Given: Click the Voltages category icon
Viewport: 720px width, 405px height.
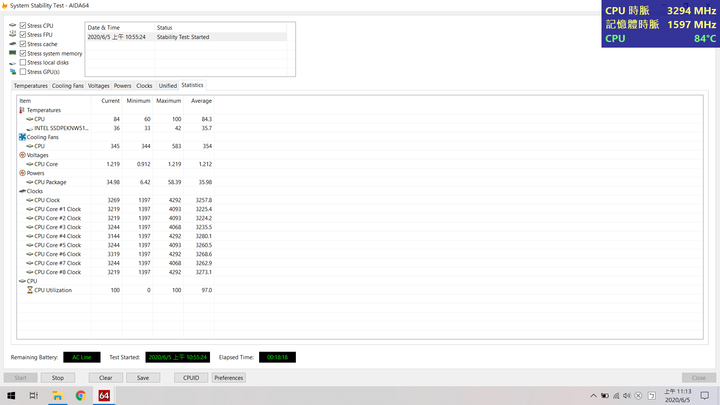Looking at the screenshot, I should tap(22, 155).
